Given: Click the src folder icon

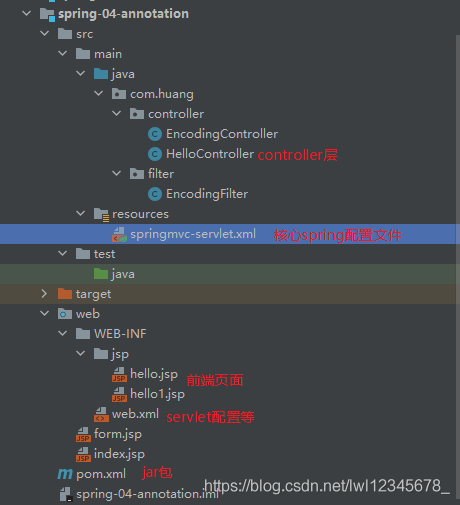Looking at the screenshot, I should 65,34.
